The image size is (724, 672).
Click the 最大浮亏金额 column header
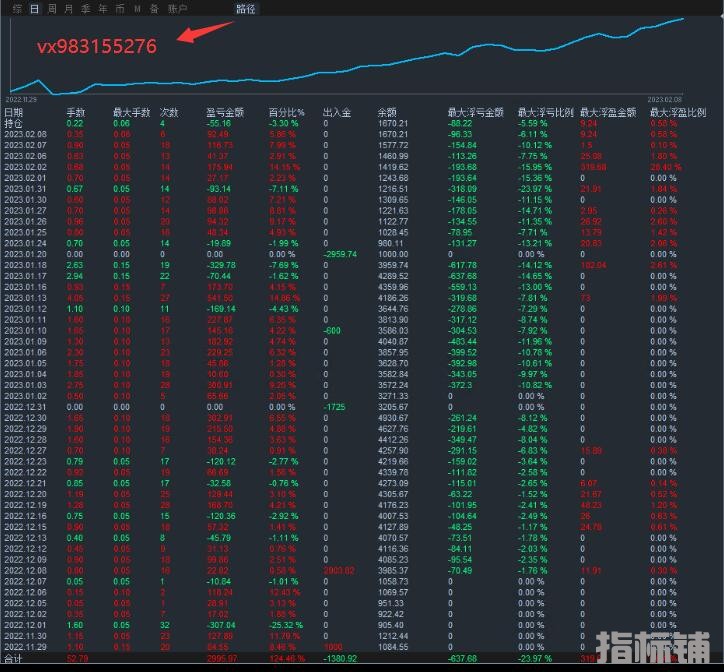pos(476,112)
